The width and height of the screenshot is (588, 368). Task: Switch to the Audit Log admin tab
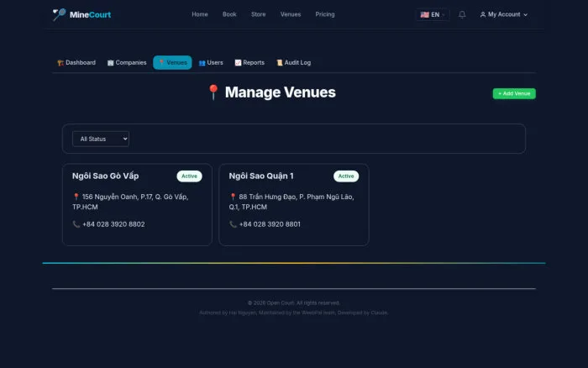click(x=294, y=63)
